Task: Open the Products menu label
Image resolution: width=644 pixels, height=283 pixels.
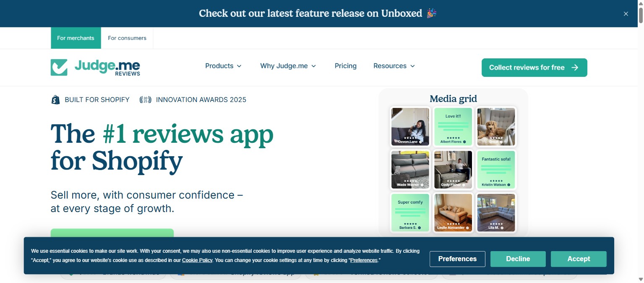Action: pos(219,66)
